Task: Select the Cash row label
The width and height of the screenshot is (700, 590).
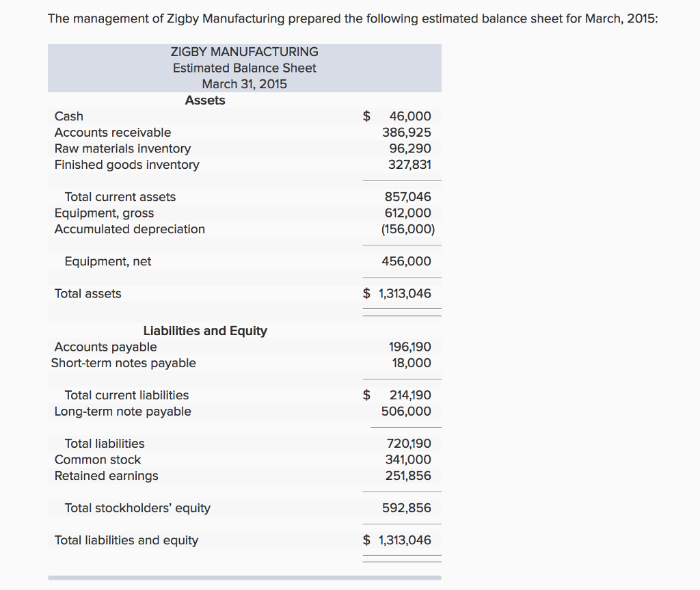Action: pos(69,116)
